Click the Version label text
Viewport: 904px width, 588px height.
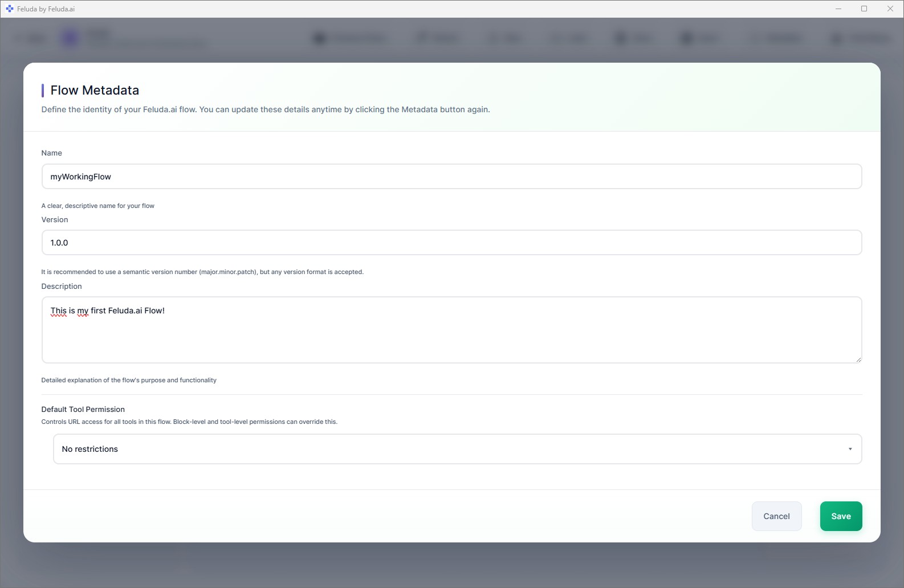click(x=55, y=220)
